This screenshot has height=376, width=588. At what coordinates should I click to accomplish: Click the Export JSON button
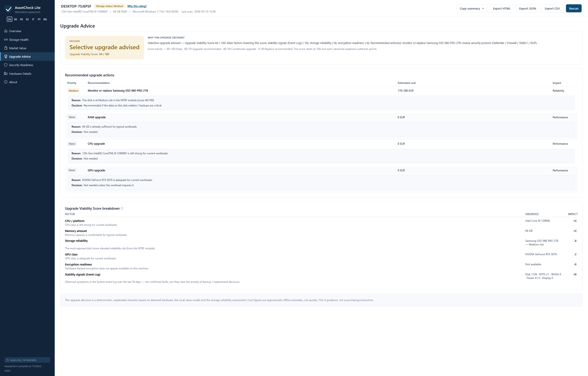pos(527,8)
